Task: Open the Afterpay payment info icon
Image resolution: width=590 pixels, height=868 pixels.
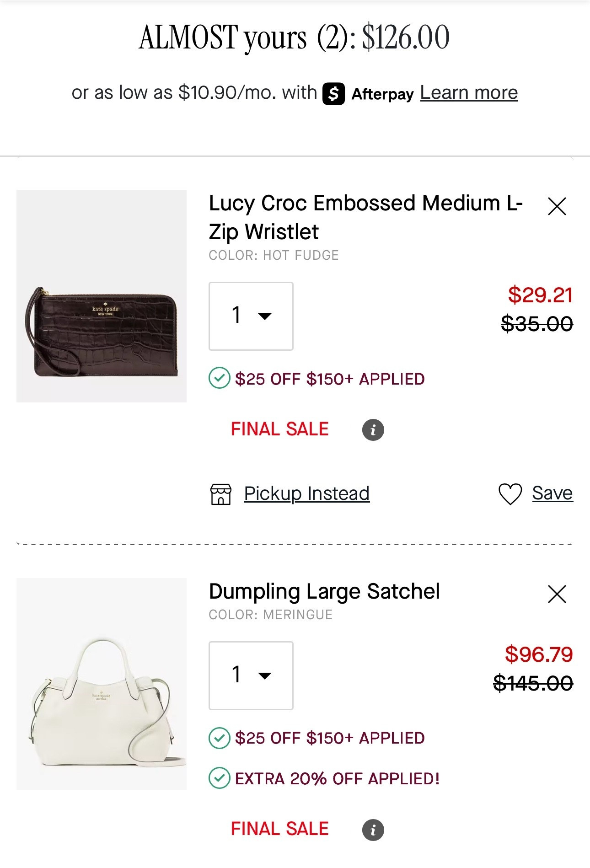Action: [x=333, y=93]
